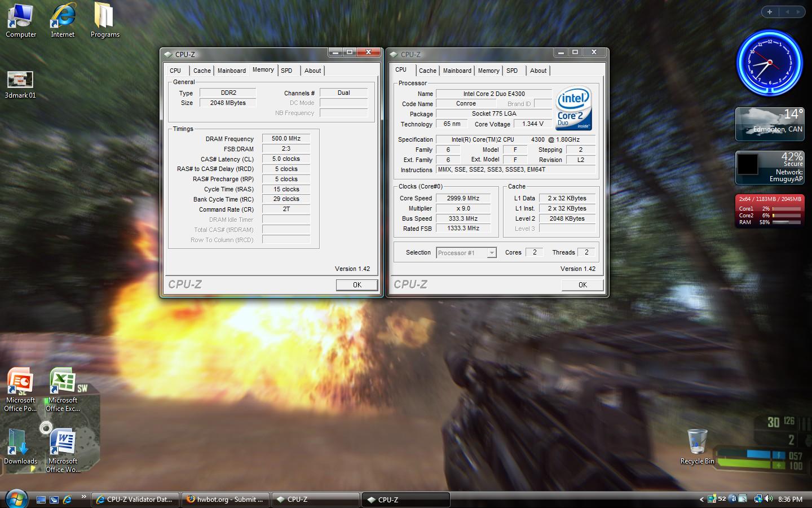The width and height of the screenshot is (812, 508).
Task: Click the CPU and RAM meter gadget
Action: (769, 211)
